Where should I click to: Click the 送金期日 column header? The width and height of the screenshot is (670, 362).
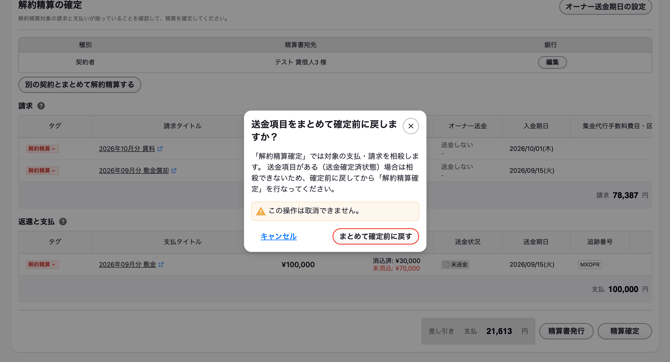tap(536, 242)
